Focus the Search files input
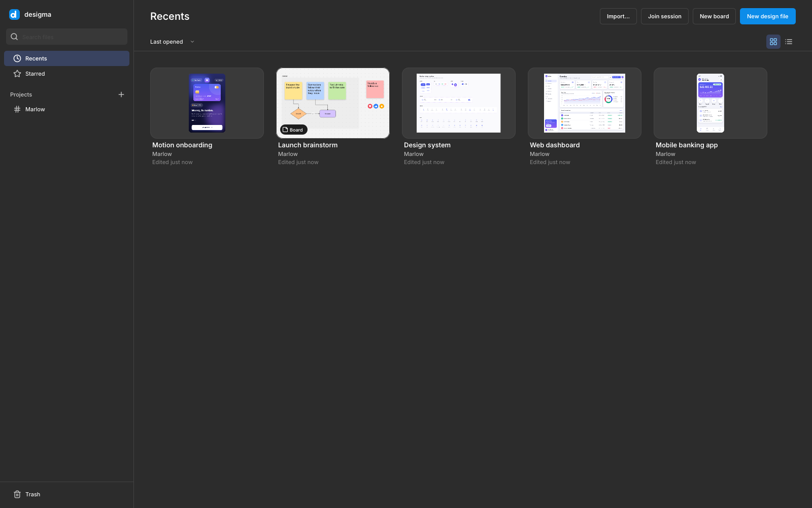Viewport: 812px width, 508px height. point(66,37)
